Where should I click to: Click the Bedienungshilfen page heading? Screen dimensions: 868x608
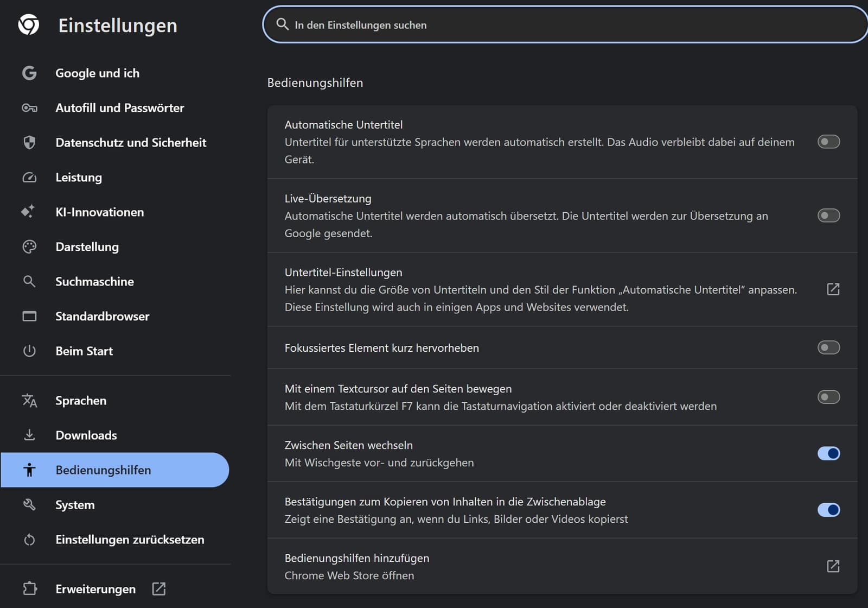315,83
